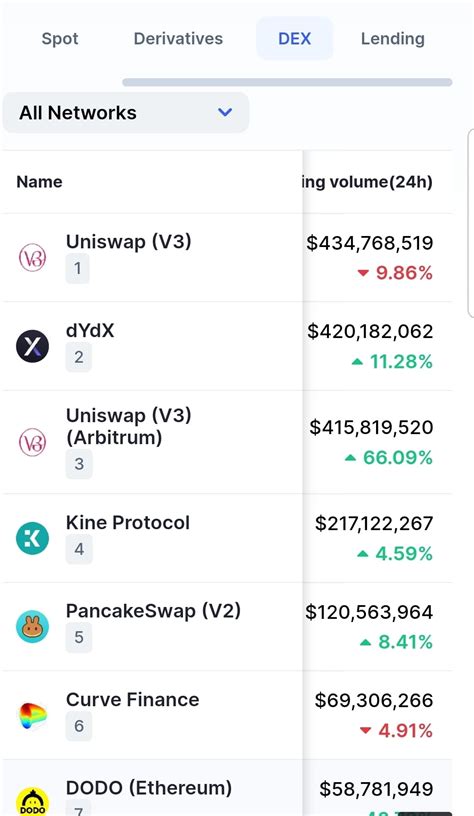Switch to the Derivatives tab
This screenshot has height=816, width=474.
pyautogui.click(x=178, y=39)
